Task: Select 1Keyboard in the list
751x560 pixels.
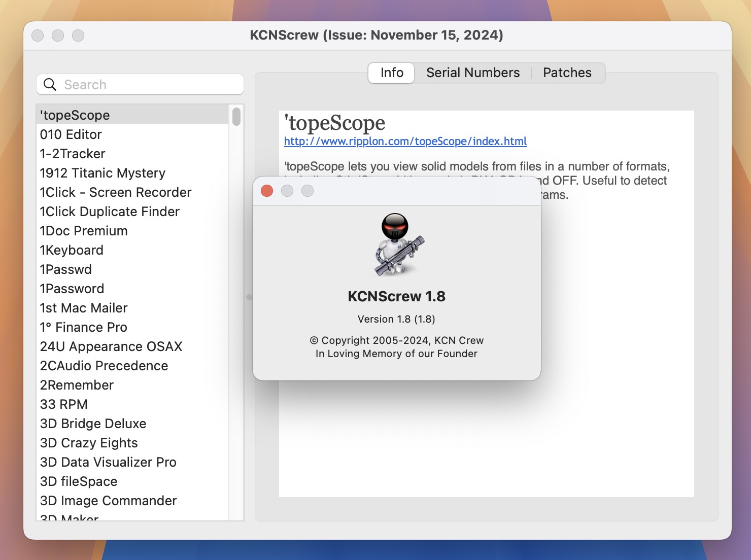Action: [133, 250]
